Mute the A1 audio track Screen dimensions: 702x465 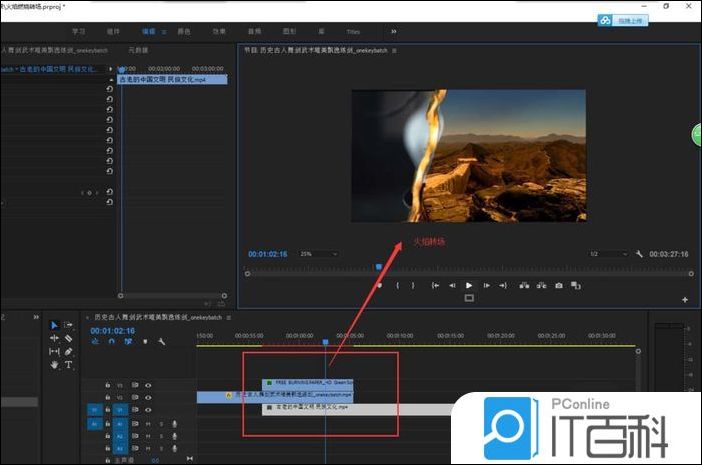pos(148,422)
